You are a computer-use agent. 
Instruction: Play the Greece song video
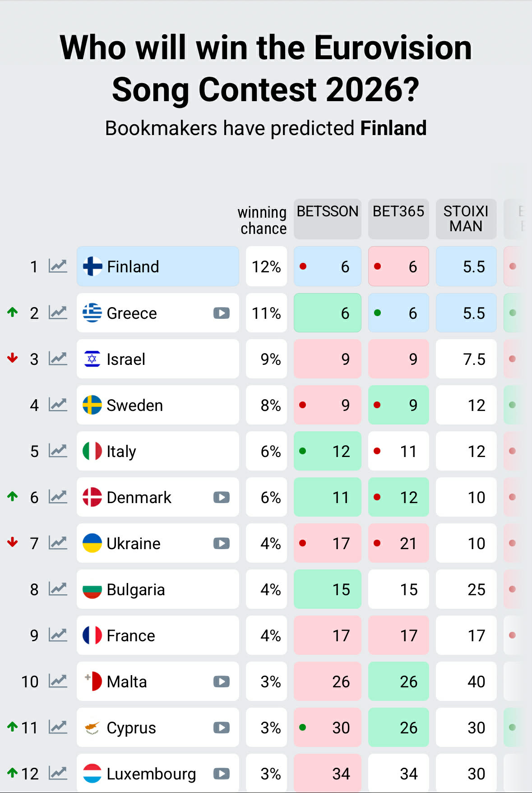coord(221,313)
